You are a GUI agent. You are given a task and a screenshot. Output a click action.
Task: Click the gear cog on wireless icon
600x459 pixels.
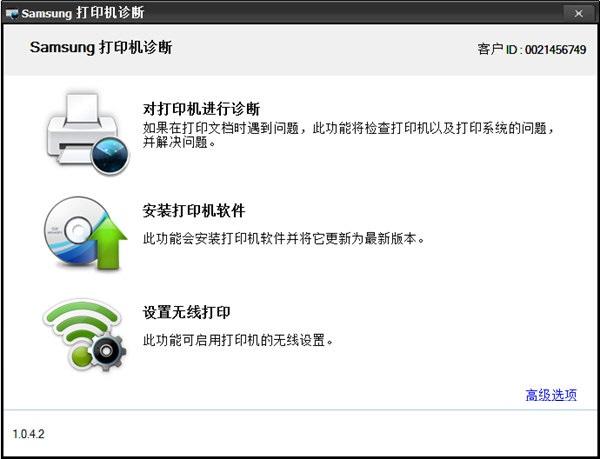tap(107, 350)
